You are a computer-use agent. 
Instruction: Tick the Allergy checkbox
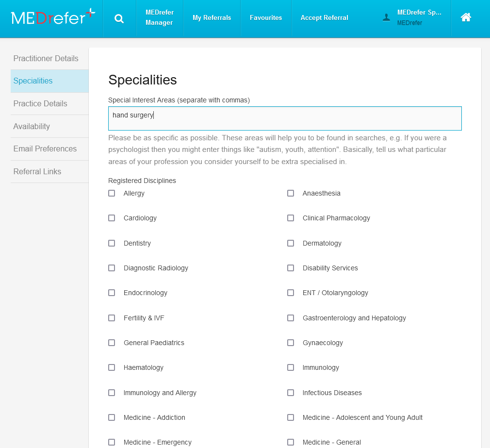(x=112, y=193)
